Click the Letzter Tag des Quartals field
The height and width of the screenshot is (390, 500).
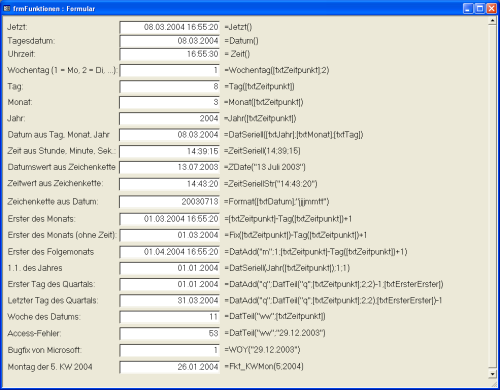pyautogui.click(x=169, y=301)
